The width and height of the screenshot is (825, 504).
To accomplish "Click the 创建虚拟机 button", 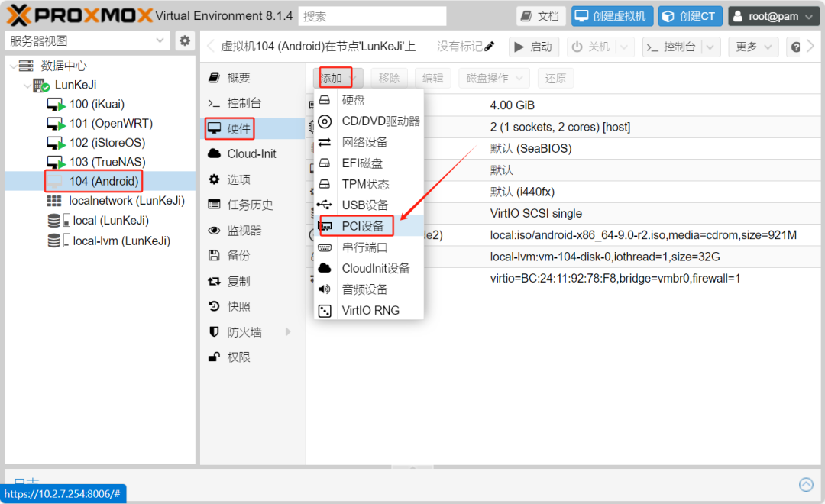I will click(x=613, y=16).
